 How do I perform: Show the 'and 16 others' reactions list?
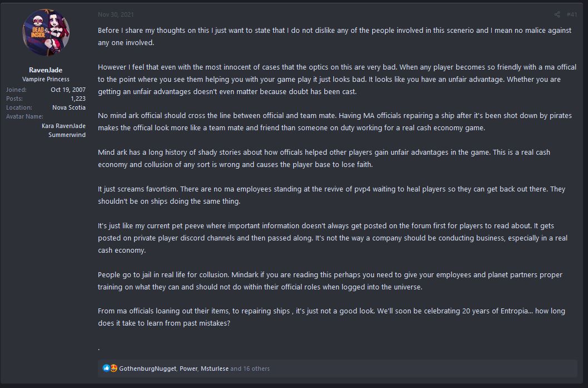pyautogui.click(x=250, y=369)
